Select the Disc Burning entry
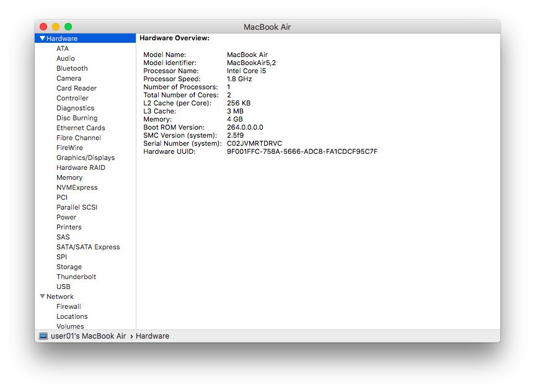The height and width of the screenshot is (392, 535). tap(77, 118)
